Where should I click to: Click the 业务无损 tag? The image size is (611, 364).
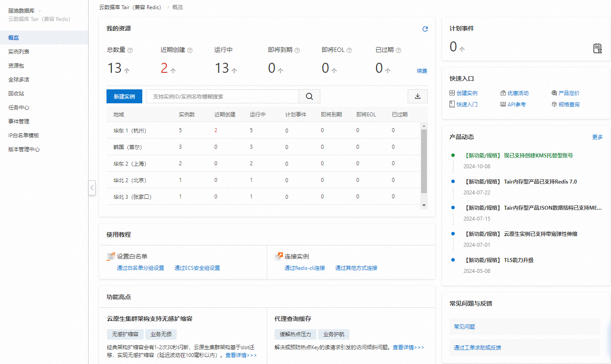[161, 334]
